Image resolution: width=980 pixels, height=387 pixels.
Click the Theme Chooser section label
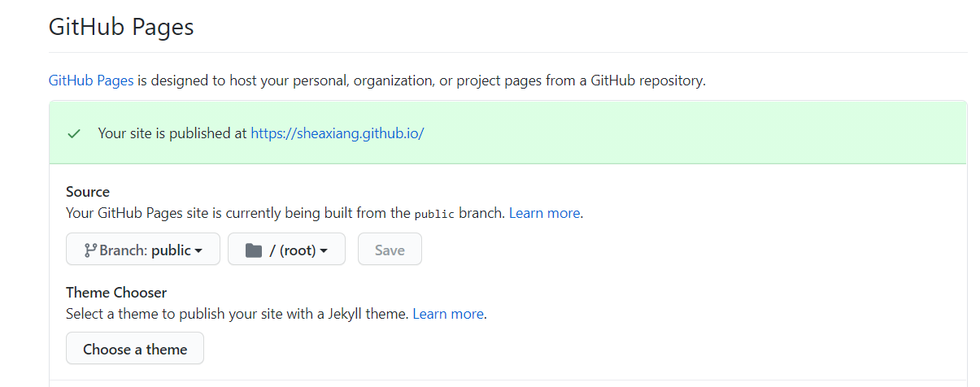pos(116,292)
